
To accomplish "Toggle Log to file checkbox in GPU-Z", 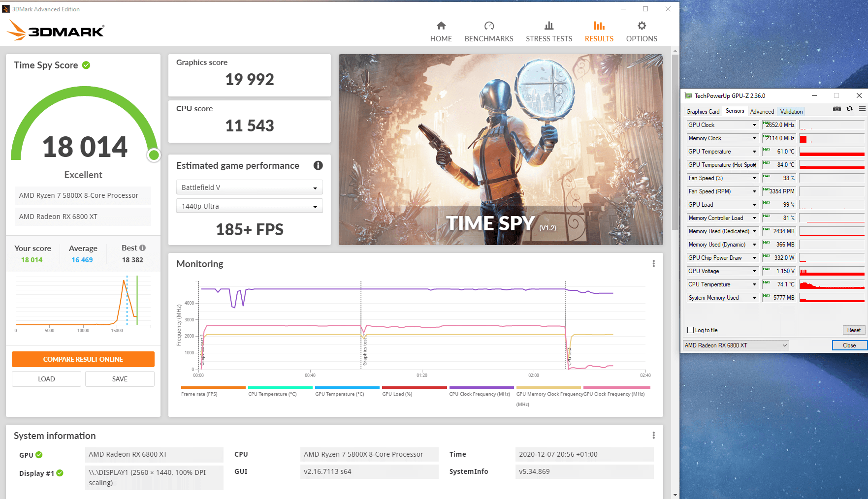I will pyautogui.click(x=690, y=330).
